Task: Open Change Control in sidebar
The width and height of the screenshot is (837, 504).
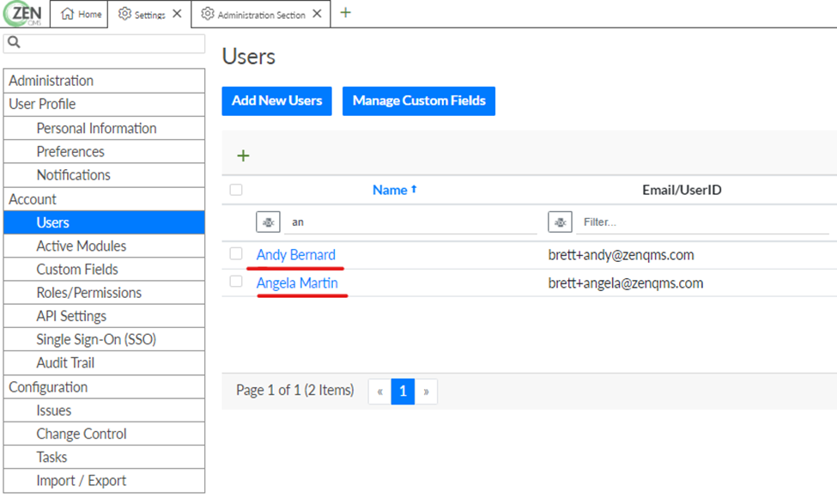Action: (104, 434)
